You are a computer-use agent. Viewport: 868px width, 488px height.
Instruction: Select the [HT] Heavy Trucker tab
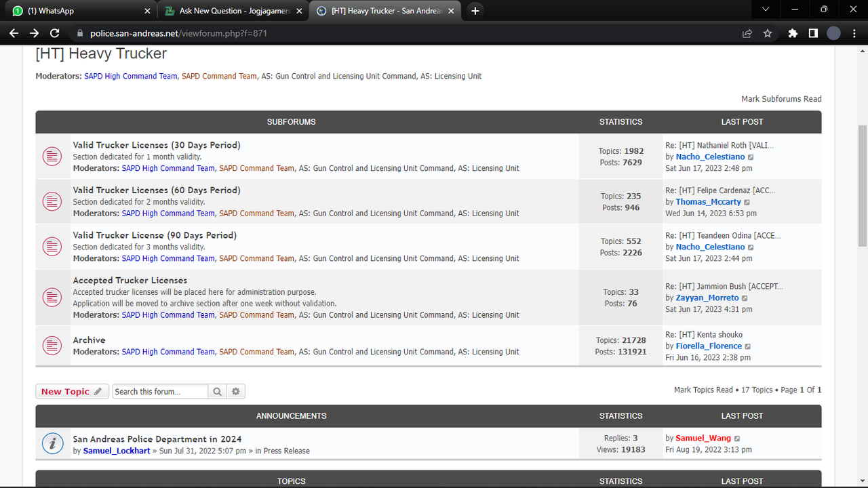click(x=387, y=11)
